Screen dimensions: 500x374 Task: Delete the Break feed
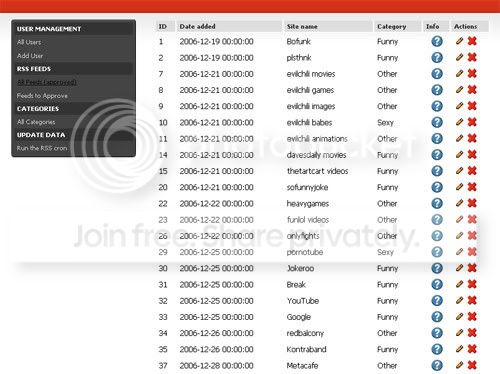click(472, 284)
